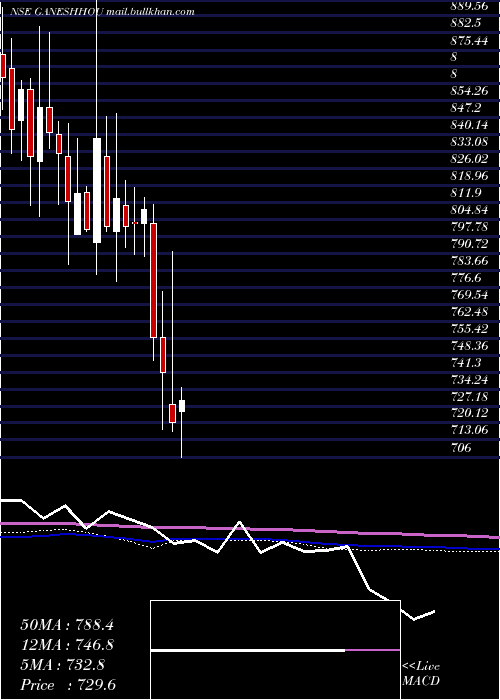Image resolution: width=500 pixels, height=700 pixels.
Task: Select the 854.26 price axis label
Action: pyautogui.click(x=470, y=91)
